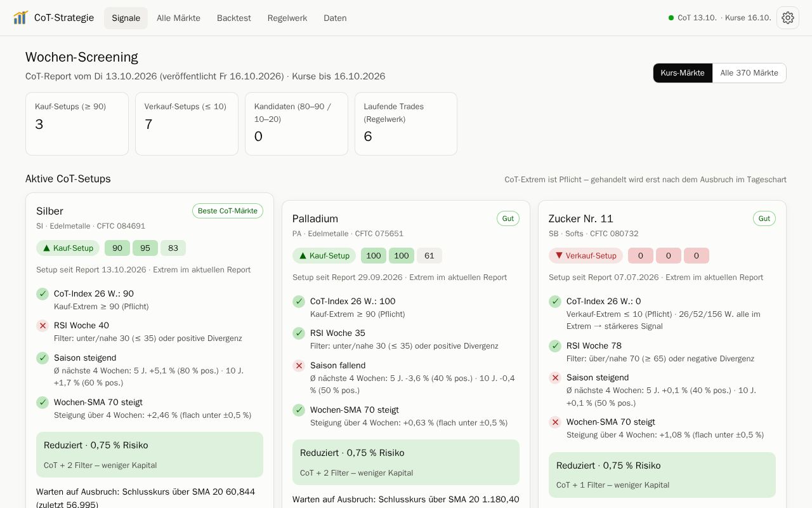Click the Beste CoT-Märkte badge on Silber
Viewport: 812px width, 508px height.
[x=228, y=211]
